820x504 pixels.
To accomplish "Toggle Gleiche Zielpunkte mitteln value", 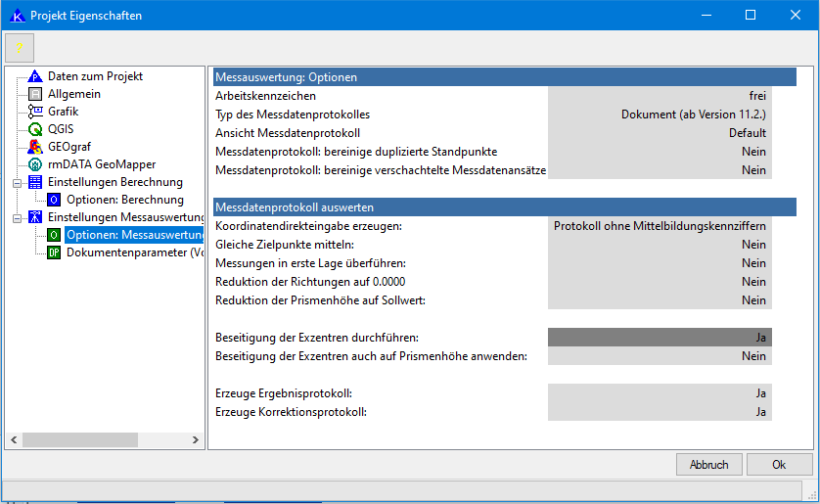I will pos(660,245).
